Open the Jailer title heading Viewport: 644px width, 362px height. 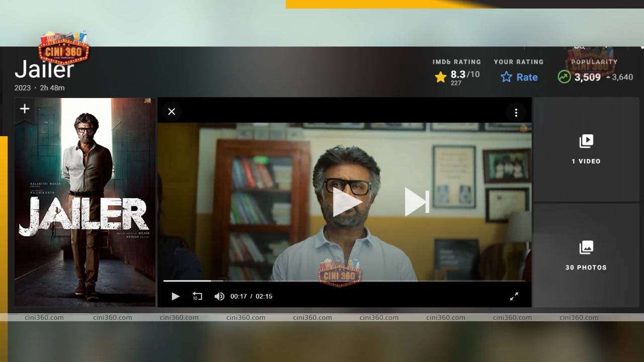point(44,69)
